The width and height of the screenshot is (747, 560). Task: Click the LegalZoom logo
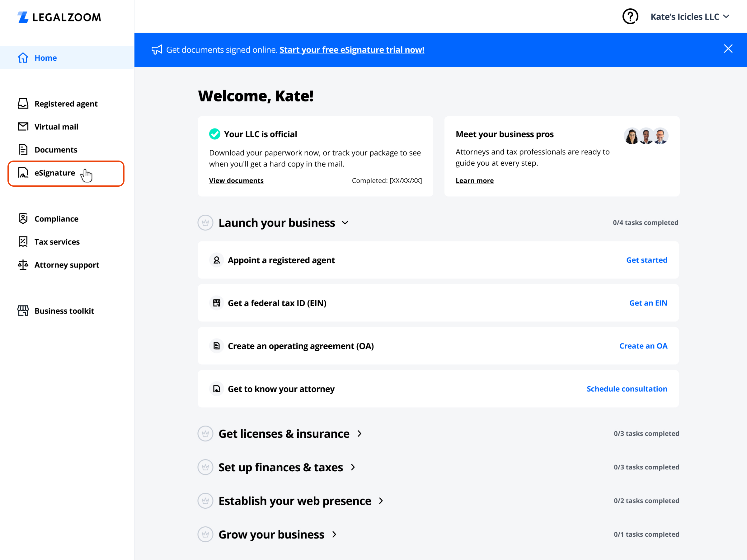[59, 17]
